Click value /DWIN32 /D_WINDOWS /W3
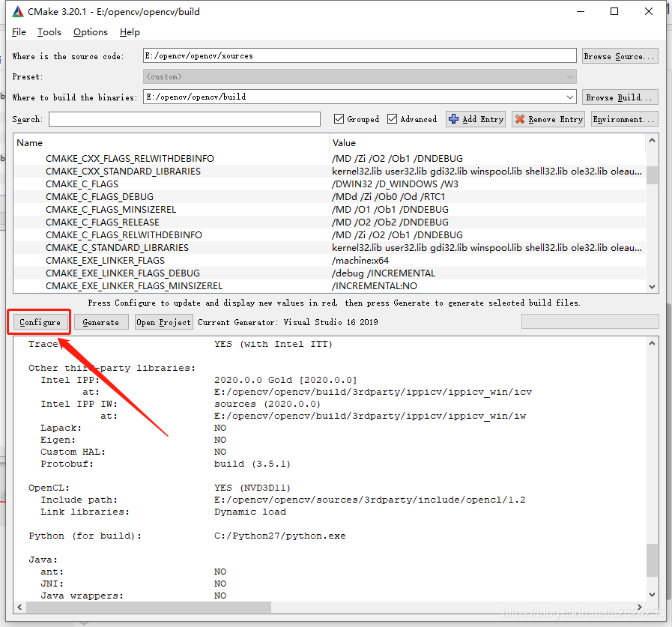Screen dimensions: 672x627 click(395, 184)
